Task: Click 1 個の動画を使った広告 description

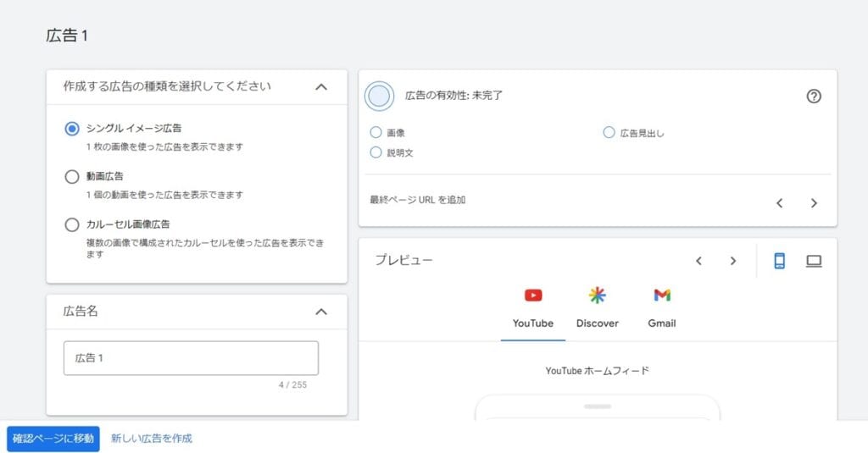Action: click(x=165, y=195)
